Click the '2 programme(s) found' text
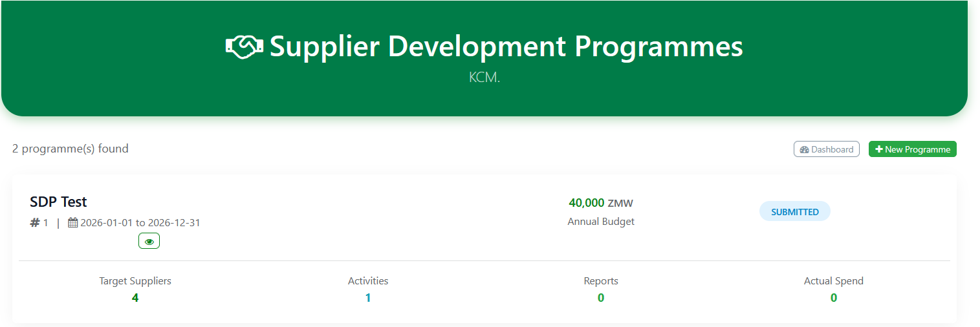980x327 pixels. 71,149
